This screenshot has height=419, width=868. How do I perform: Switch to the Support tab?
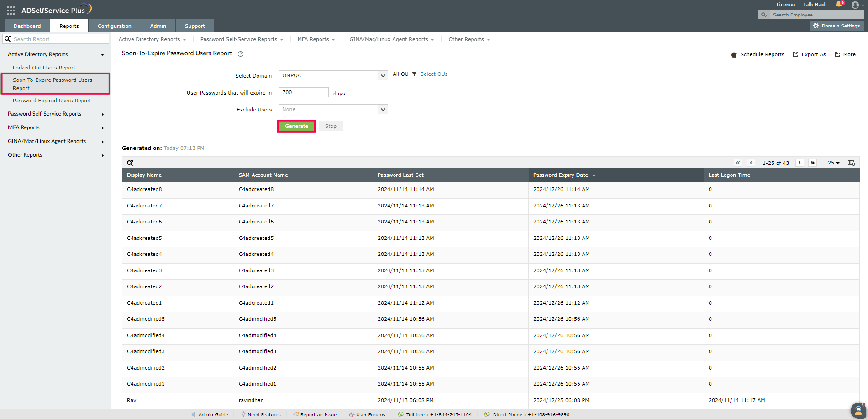(x=195, y=26)
